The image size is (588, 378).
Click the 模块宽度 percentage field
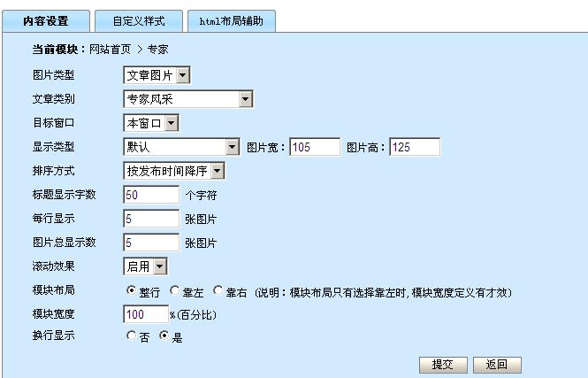(x=146, y=314)
